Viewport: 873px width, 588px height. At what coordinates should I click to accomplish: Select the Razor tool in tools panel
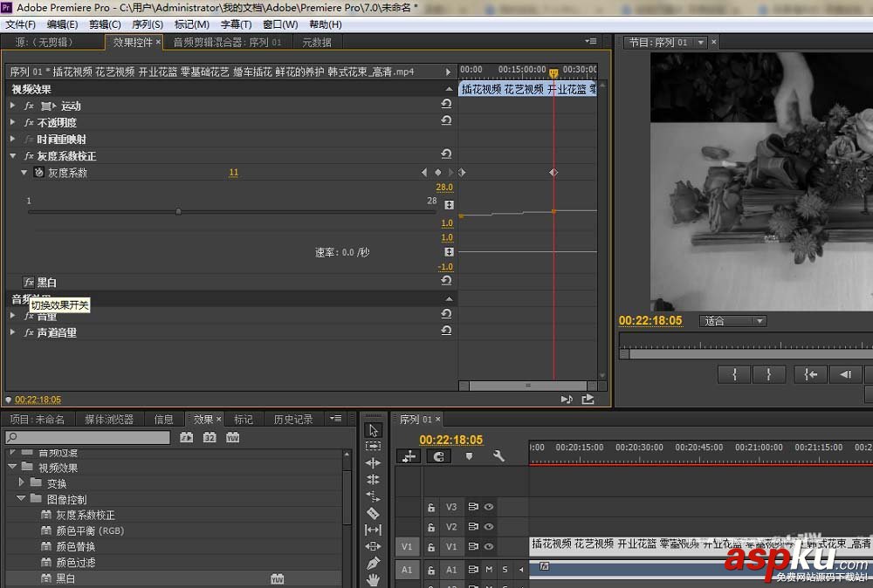[373, 513]
